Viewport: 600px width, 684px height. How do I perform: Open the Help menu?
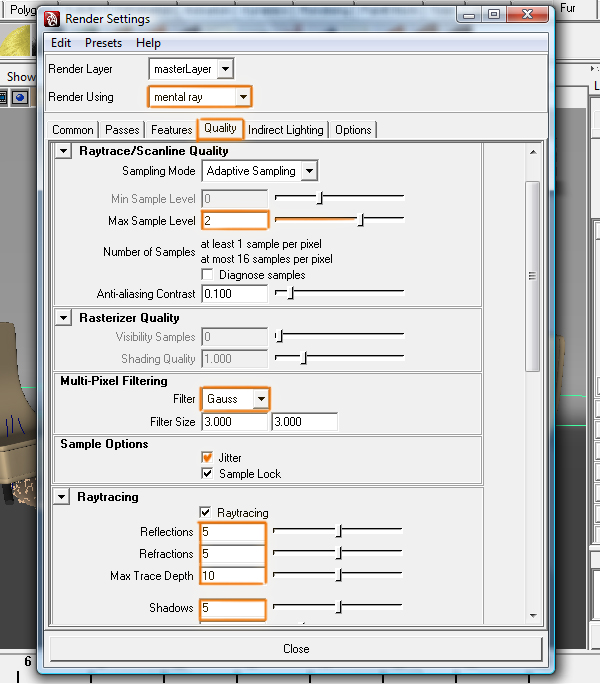[x=148, y=43]
